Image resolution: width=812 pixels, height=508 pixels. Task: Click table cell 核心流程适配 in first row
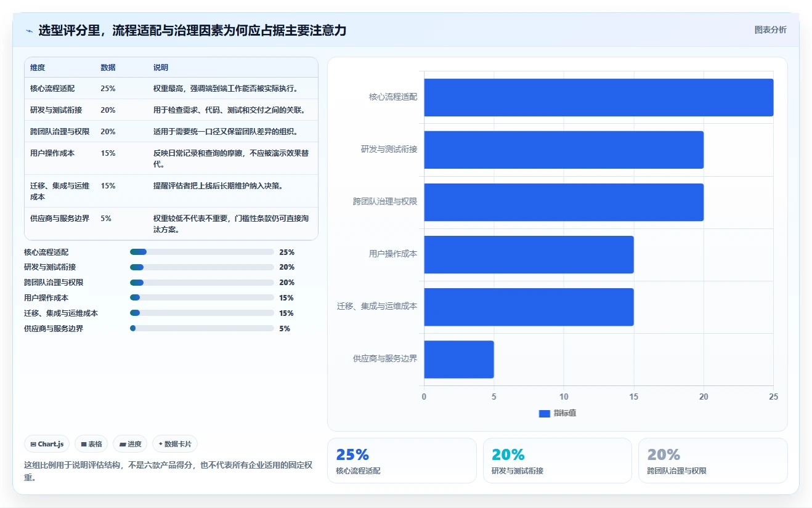click(52, 88)
